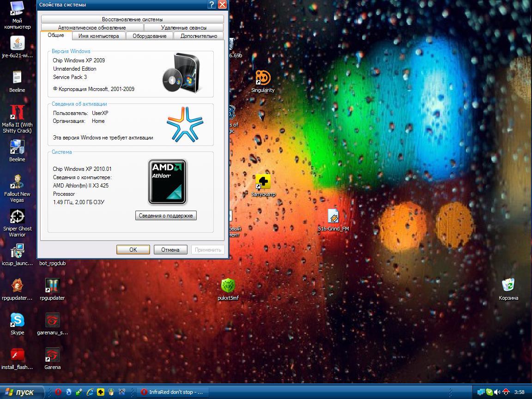
Task: Switch to Имя компьютера tab
Action: coord(99,36)
